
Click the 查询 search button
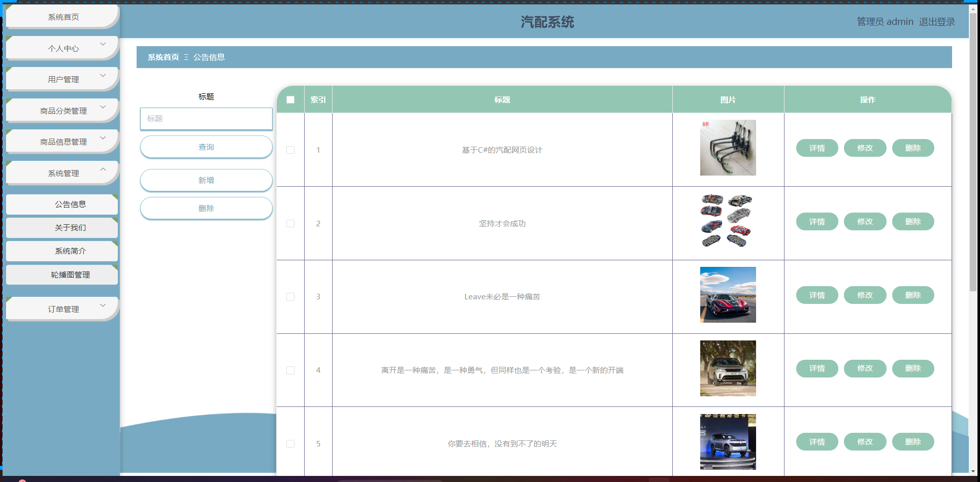point(206,147)
